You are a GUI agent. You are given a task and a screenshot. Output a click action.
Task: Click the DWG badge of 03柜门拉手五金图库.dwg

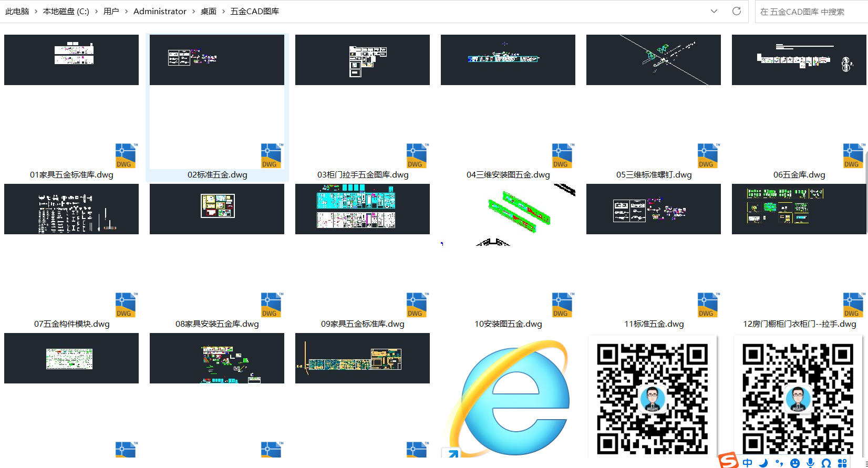click(x=417, y=156)
